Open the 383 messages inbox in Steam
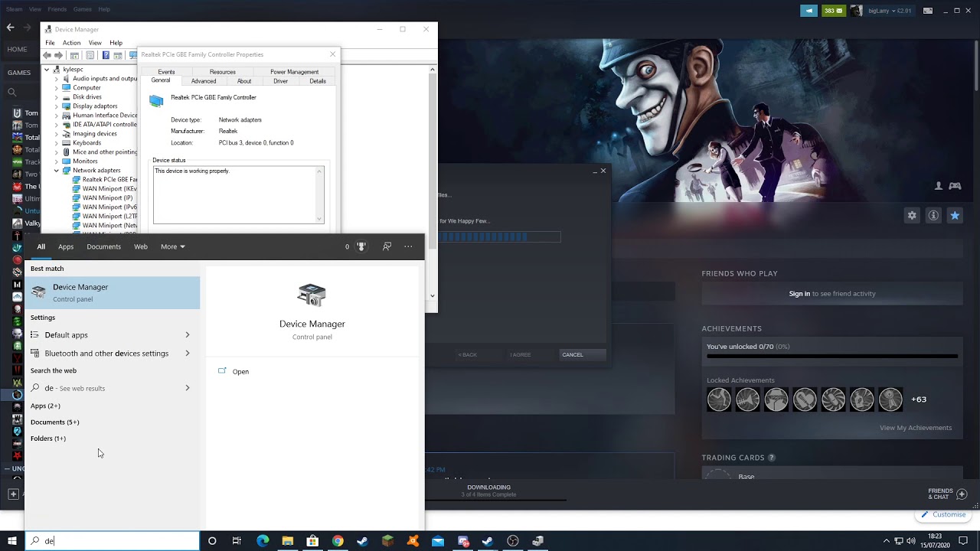Screen dimensions: 980x551 point(833,11)
